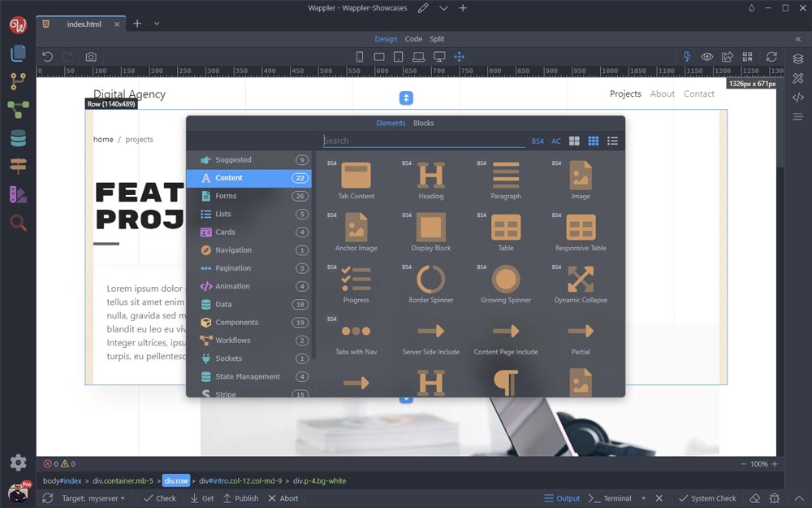Select the desktop monitor preview icon
Screen dimensions: 812x508
[x=439, y=57]
